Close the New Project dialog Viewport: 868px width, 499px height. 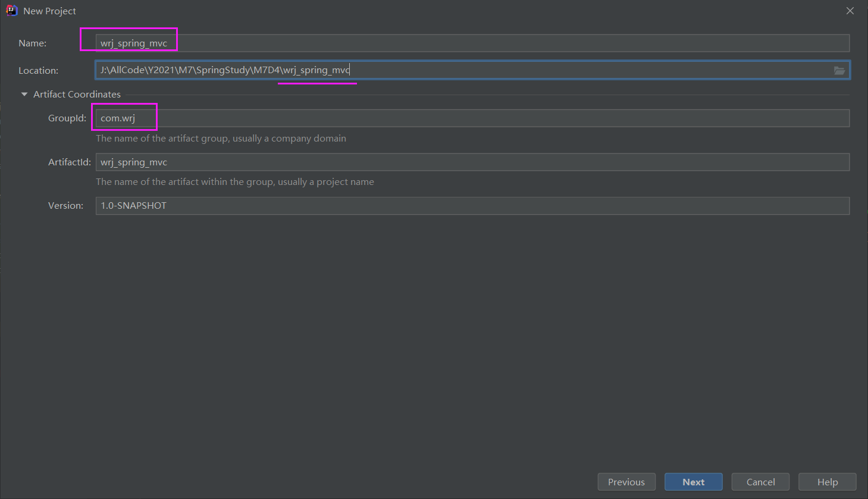(x=850, y=11)
